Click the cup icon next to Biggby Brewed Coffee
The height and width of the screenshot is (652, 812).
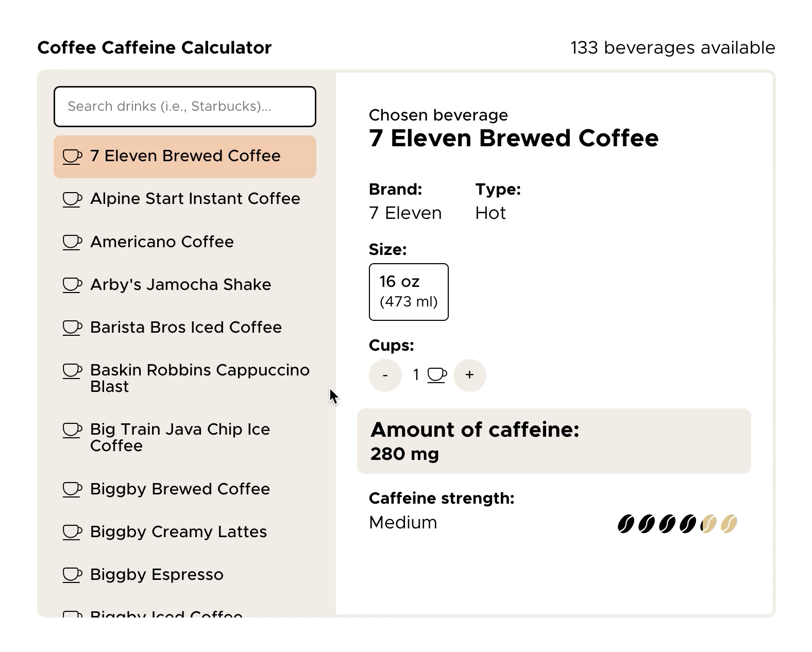pos(72,489)
